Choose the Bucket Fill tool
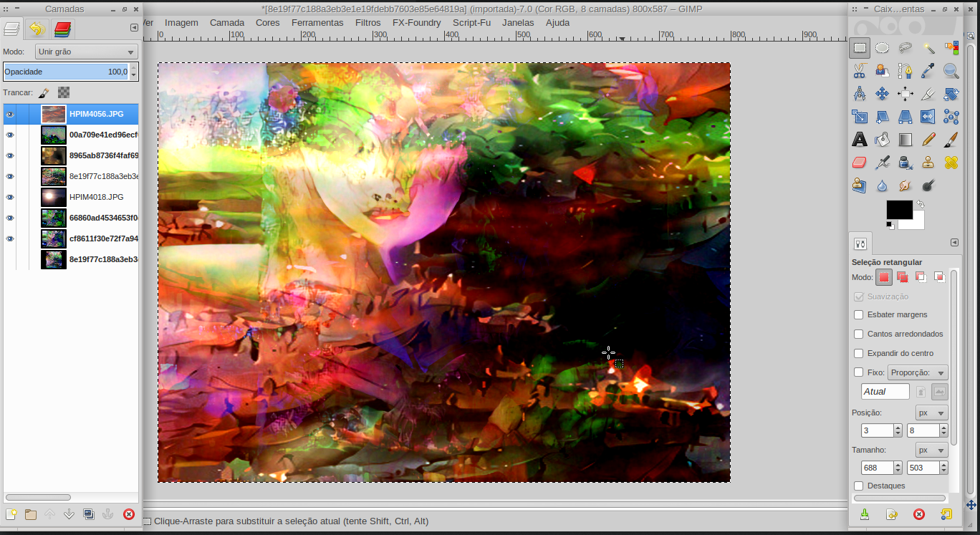The image size is (980, 535). (883, 140)
